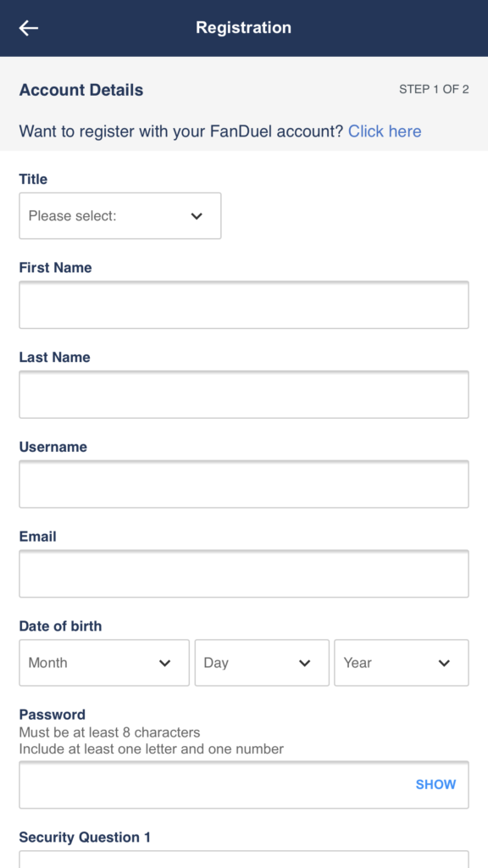Click the chevron on the Day selector
This screenshot has width=488, height=868.
(x=307, y=663)
